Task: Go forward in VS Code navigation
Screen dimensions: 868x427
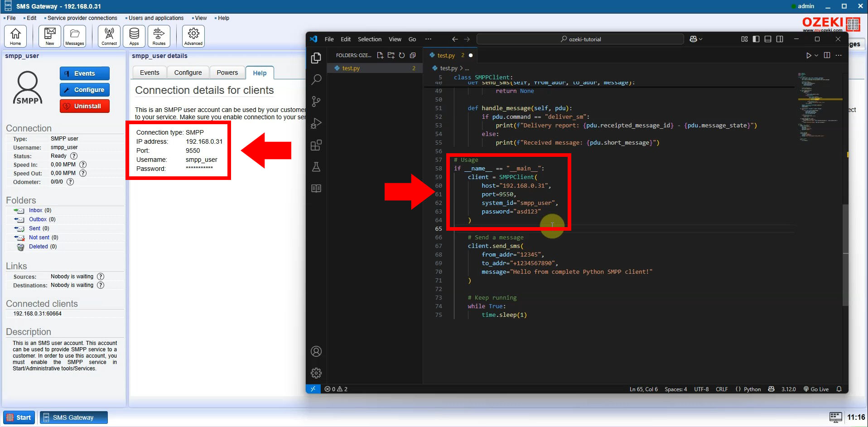Action: click(x=467, y=39)
